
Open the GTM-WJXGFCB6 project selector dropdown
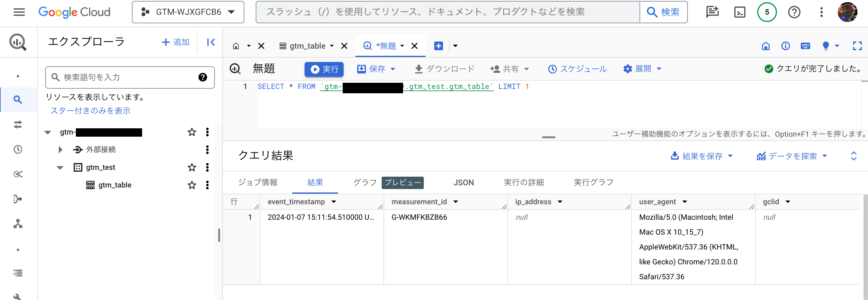pyautogui.click(x=188, y=12)
